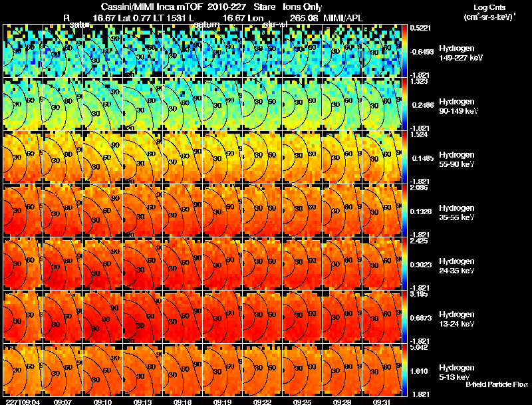The width and height of the screenshot is (532, 405).
Task: Click the 09:31 time label
Action: [382, 402]
